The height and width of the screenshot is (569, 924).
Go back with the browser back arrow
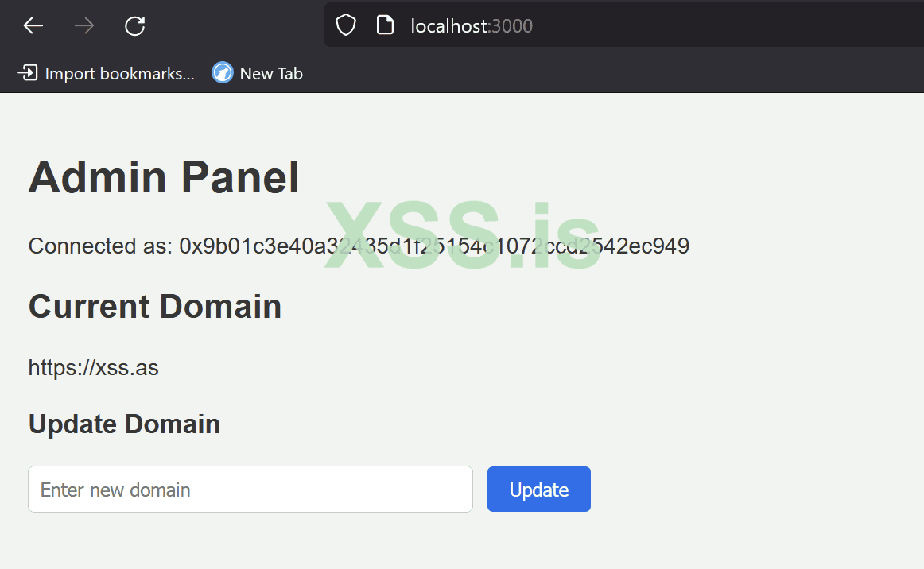(33, 26)
